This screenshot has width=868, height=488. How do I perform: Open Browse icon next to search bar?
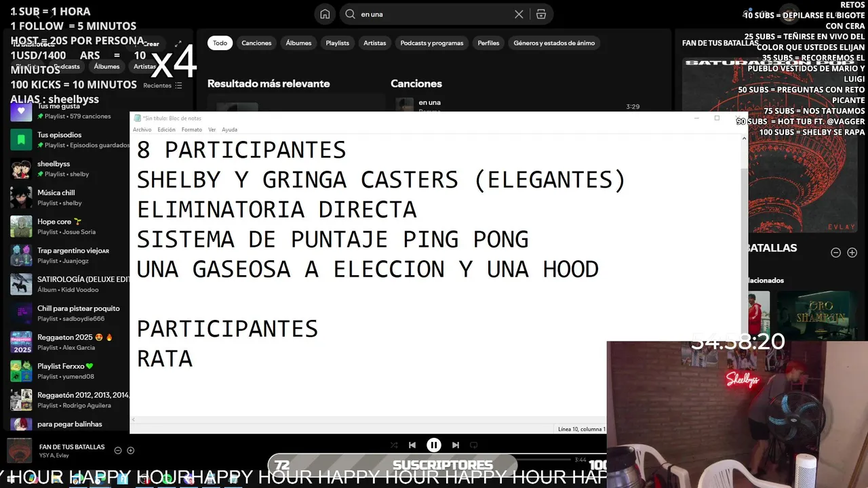(540, 14)
